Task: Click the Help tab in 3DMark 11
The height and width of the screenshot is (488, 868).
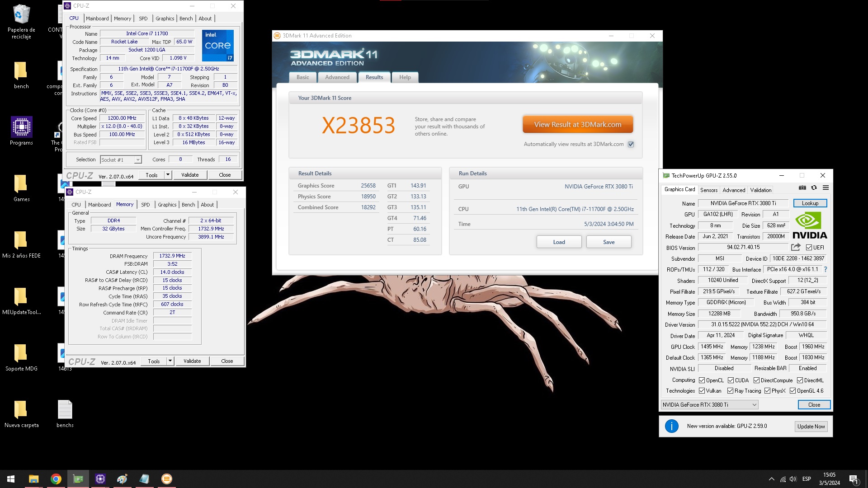Action: [x=405, y=77]
